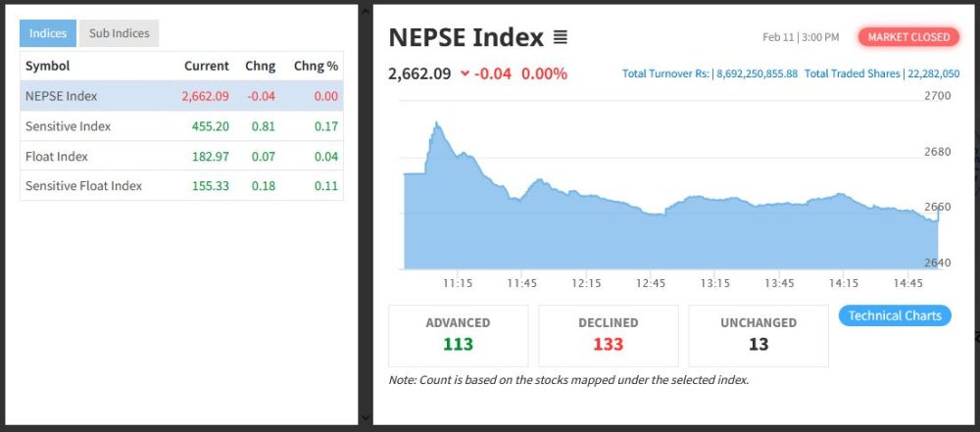
Task: Open the Technical Charts button
Action: (894, 315)
